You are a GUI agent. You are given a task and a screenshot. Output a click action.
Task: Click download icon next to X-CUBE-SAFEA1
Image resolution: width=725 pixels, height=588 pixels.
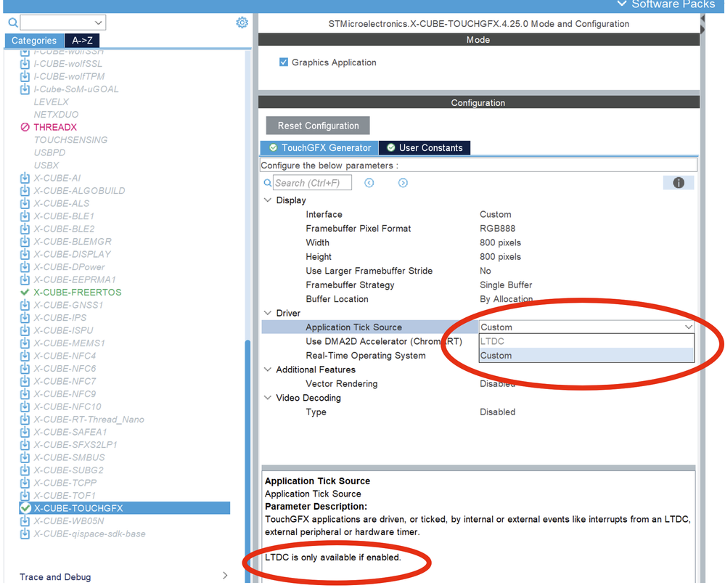coord(25,432)
